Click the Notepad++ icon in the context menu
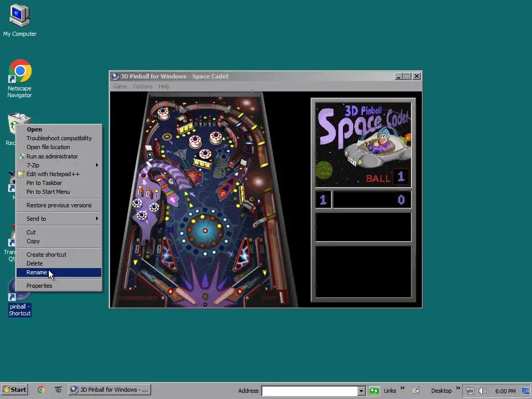 (x=21, y=174)
